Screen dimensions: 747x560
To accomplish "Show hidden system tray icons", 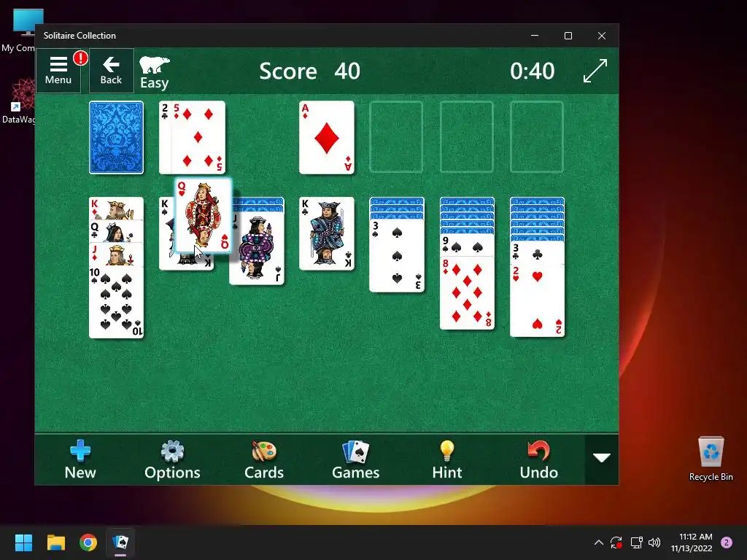I will 599,542.
